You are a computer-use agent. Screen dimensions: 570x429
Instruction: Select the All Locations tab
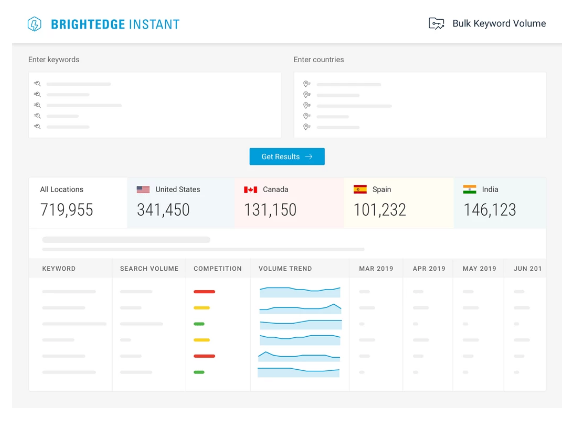[78, 203]
